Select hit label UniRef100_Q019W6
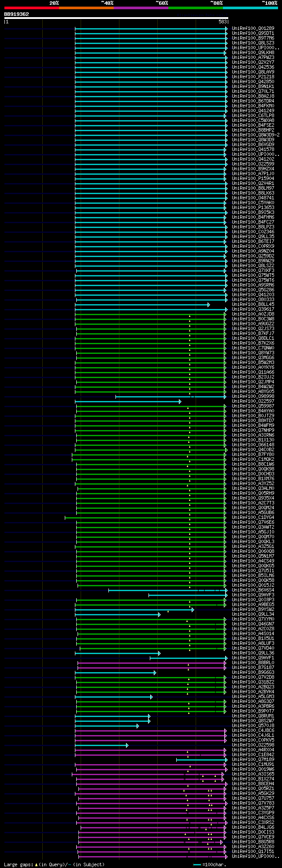 tap(253, 769)
